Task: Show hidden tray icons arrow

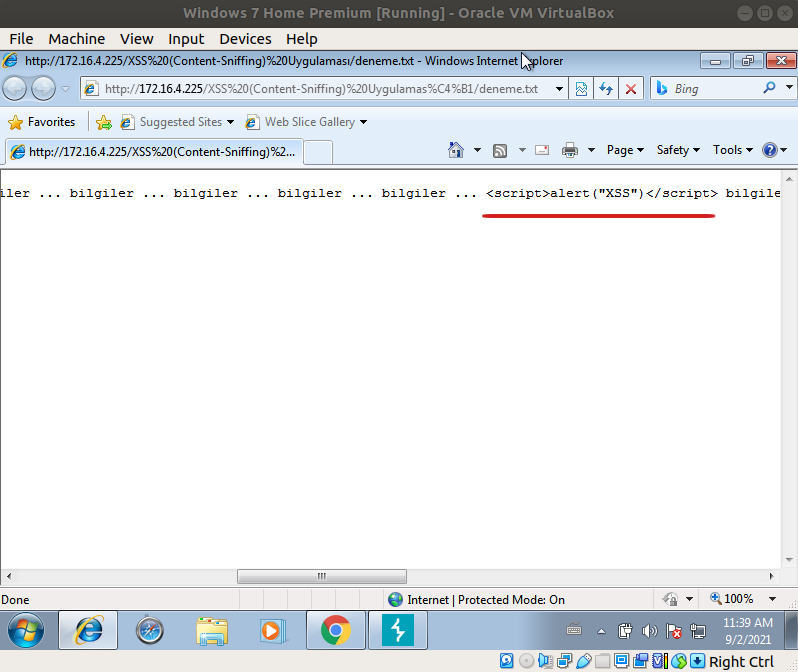Action: (x=602, y=631)
